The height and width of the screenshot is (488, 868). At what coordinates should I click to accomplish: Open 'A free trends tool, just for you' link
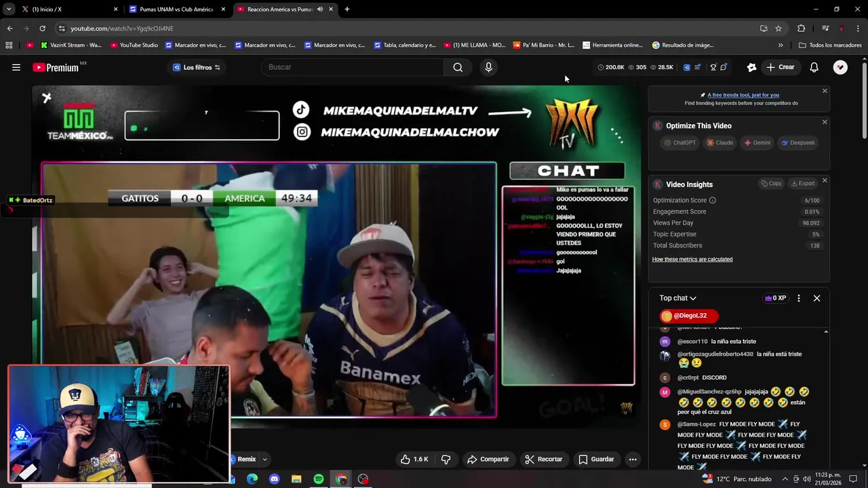coord(743,95)
